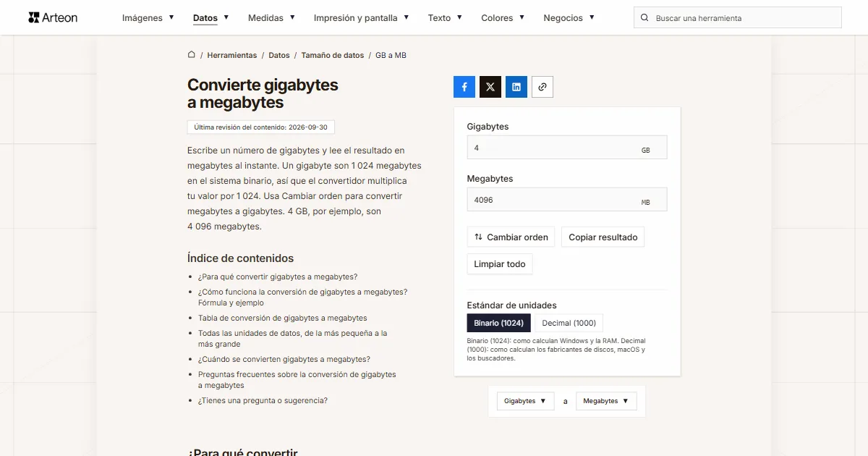Click Copiar resultado button
This screenshot has height=456, width=868.
[603, 237]
